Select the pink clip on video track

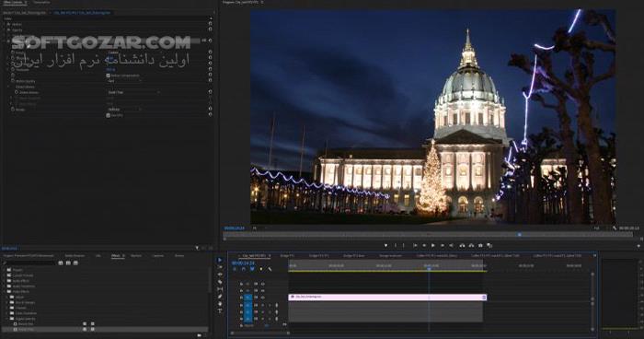click(x=387, y=297)
